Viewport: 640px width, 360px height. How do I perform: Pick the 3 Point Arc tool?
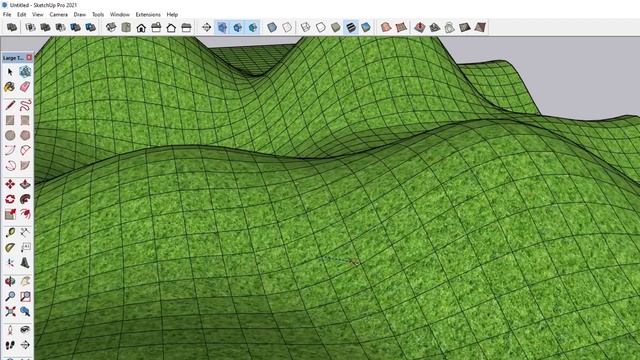[x=10, y=165]
